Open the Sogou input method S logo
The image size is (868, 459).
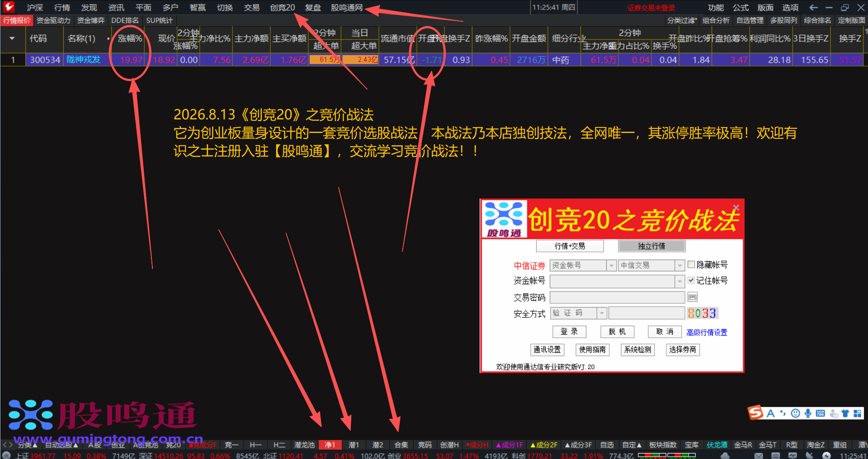pyautogui.click(x=755, y=412)
